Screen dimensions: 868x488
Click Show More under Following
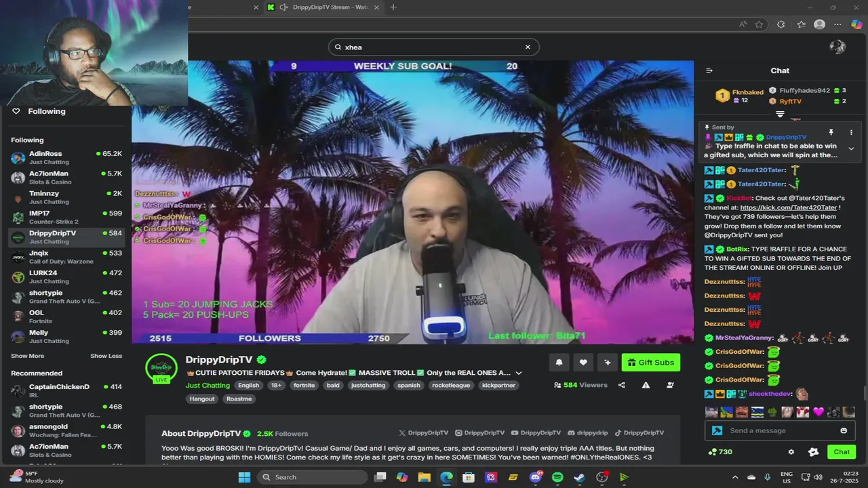tap(27, 356)
